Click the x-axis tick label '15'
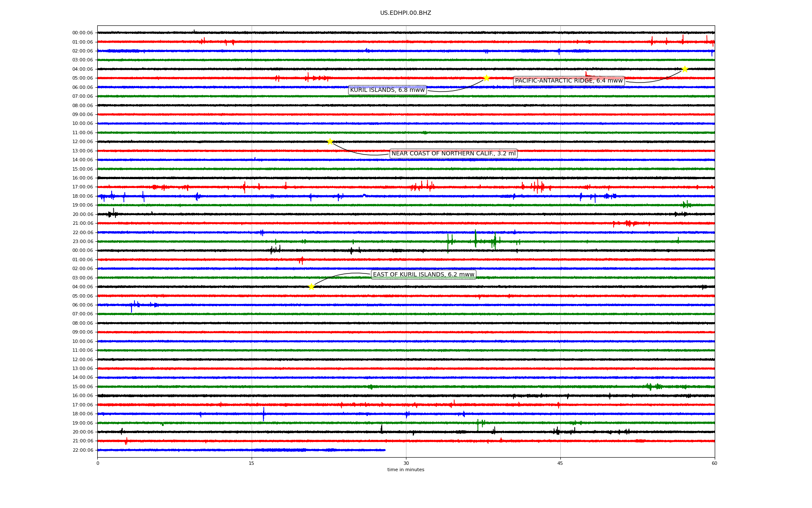812x508 pixels. pyautogui.click(x=252, y=463)
